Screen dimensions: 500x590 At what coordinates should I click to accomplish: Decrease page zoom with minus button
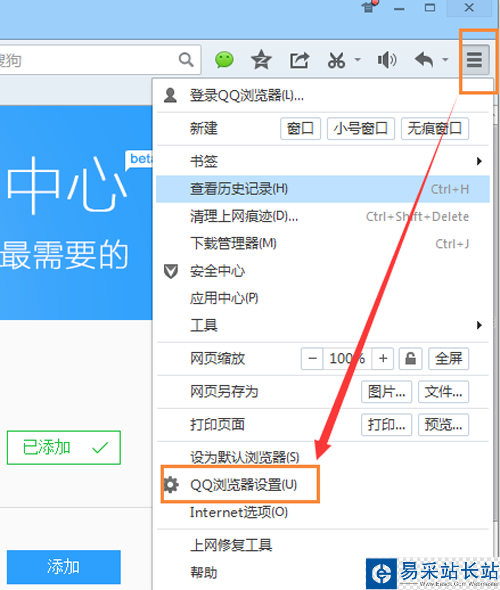click(312, 358)
